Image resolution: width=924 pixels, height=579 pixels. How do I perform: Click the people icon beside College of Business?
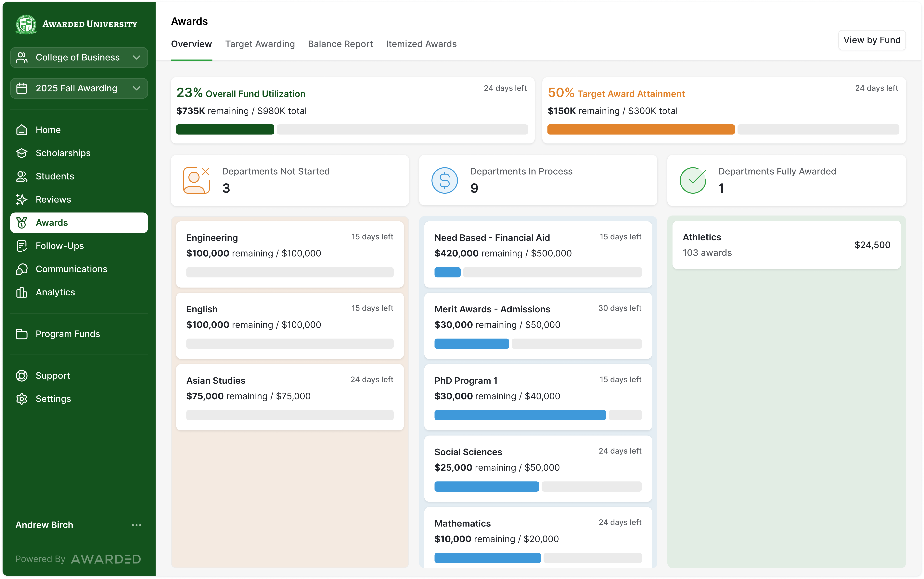22,57
